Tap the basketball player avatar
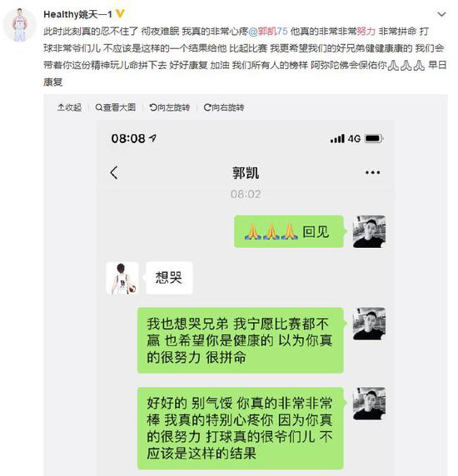The width and height of the screenshot is (458, 476). click(x=122, y=278)
